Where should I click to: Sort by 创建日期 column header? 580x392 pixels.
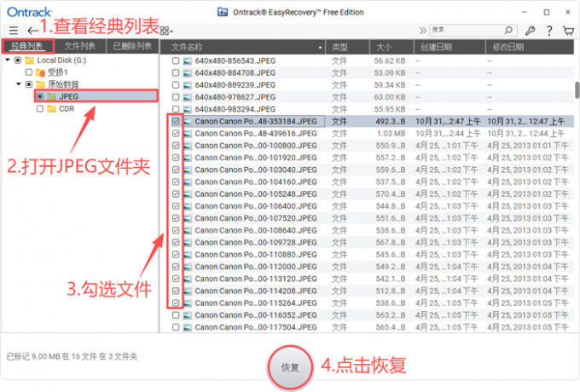(x=449, y=47)
